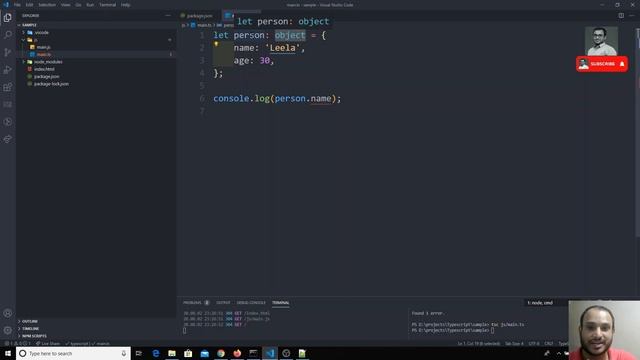640x360 pixels.
Task: Open Run and Debug view
Action: coord(7,70)
